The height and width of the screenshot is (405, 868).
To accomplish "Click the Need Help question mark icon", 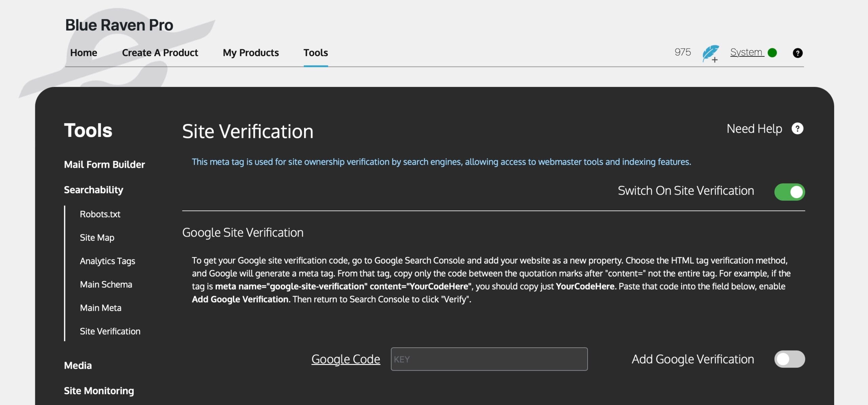I will click(x=797, y=129).
